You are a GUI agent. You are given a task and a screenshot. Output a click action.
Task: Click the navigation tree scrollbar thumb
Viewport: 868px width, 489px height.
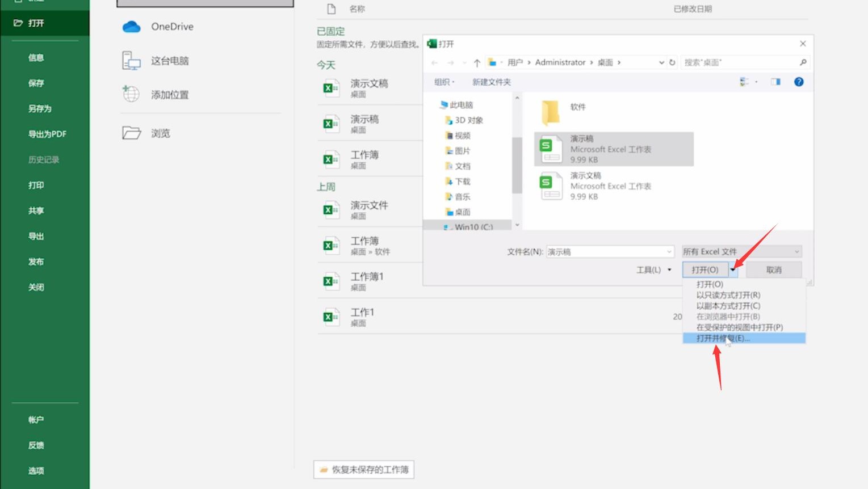click(517, 165)
